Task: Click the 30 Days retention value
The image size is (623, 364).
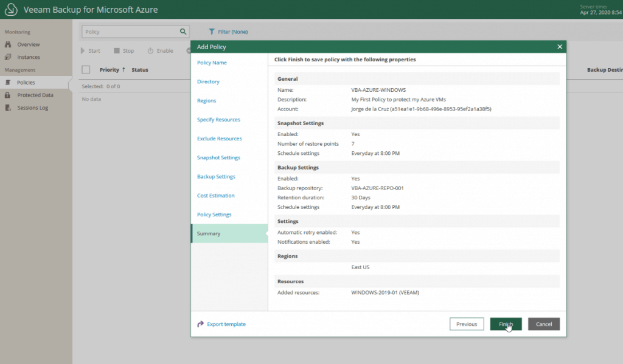Action: coord(361,197)
